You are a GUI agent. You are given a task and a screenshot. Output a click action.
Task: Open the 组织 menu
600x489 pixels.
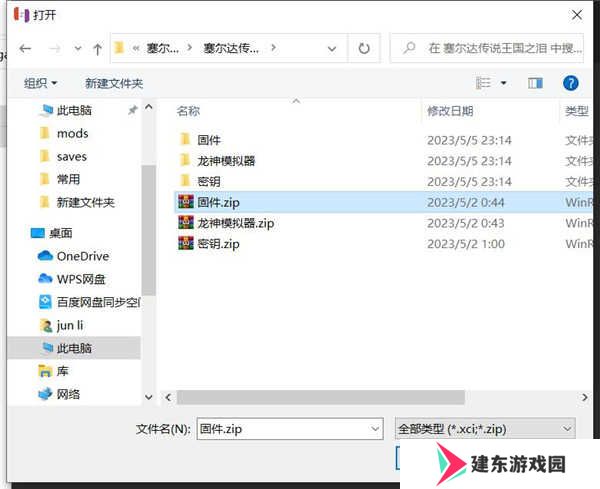[40, 83]
